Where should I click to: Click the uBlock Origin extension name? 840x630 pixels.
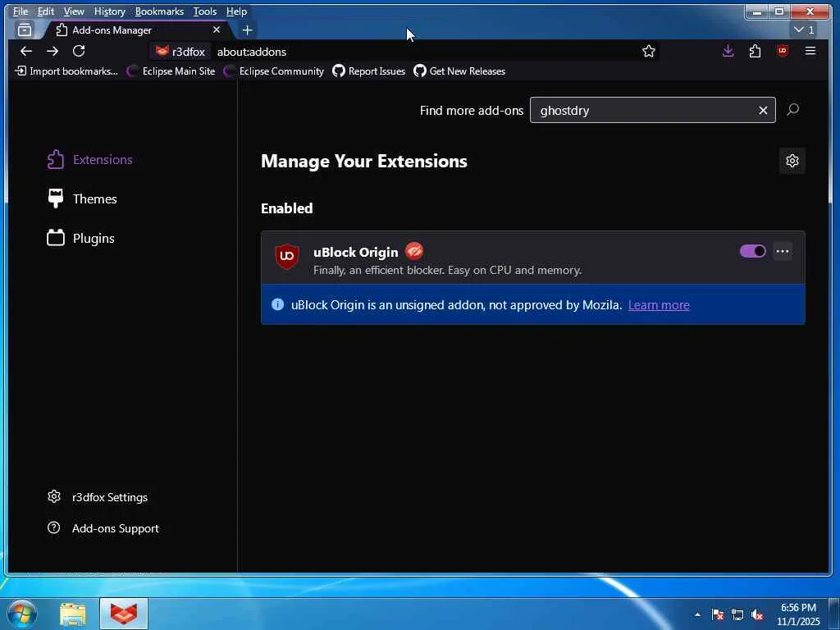click(x=356, y=252)
